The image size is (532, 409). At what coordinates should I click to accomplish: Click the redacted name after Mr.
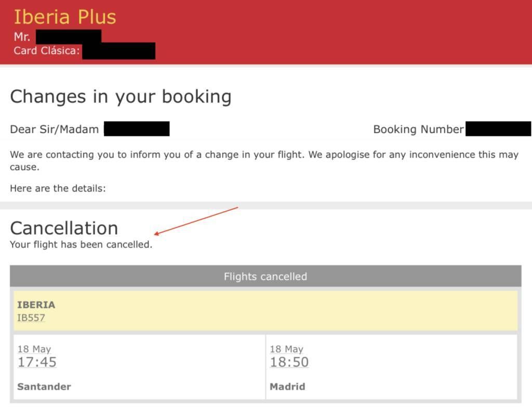tap(69, 37)
